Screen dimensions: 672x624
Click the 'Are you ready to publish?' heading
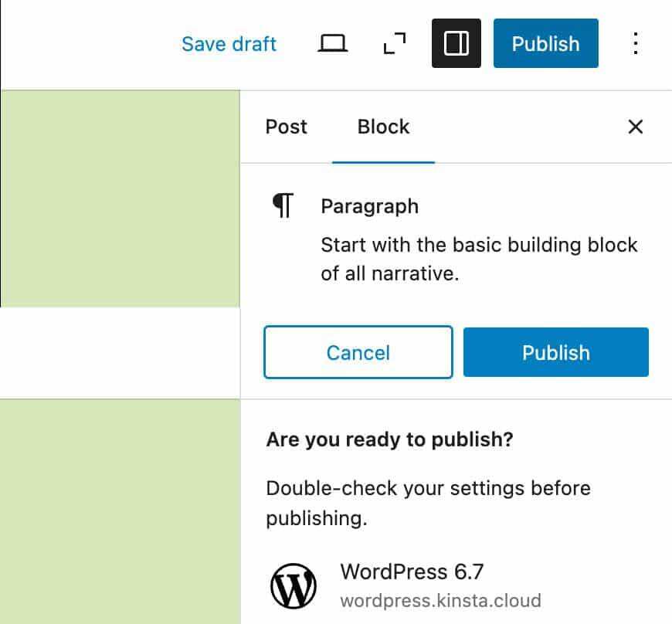[x=389, y=439]
